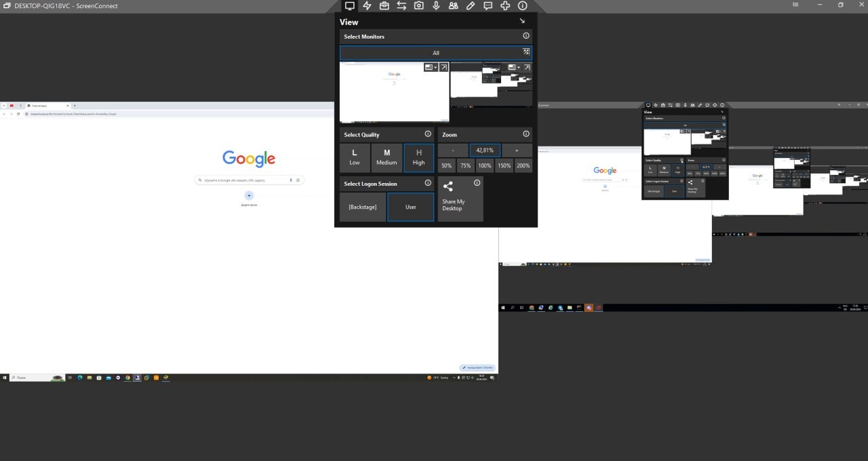Open the View monitor tab
This screenshot has width=868, height=461.
[350, 5]
